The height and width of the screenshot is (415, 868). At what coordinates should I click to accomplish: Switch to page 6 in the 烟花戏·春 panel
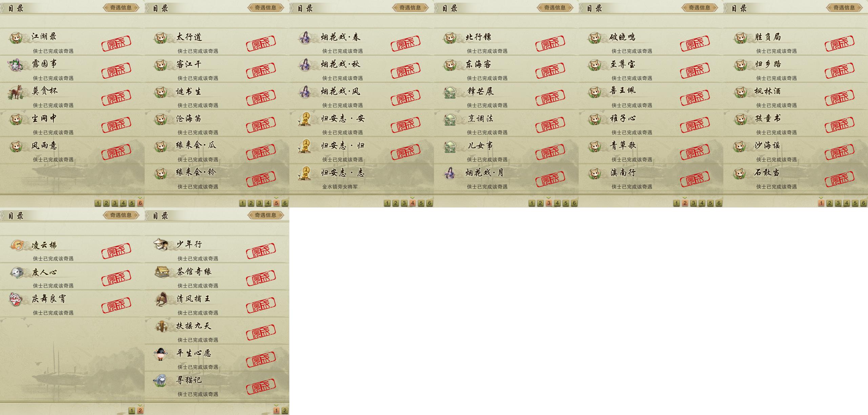(430, 203)
